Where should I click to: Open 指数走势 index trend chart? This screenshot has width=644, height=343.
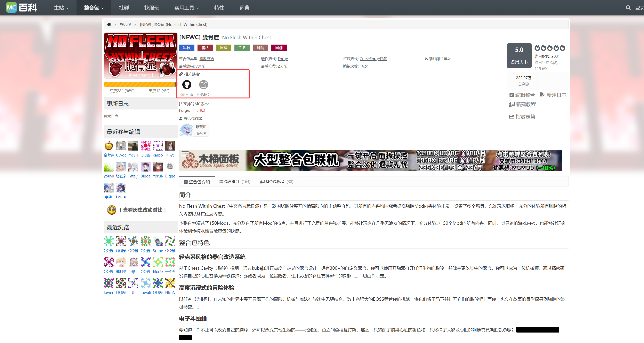coord(522,117)
